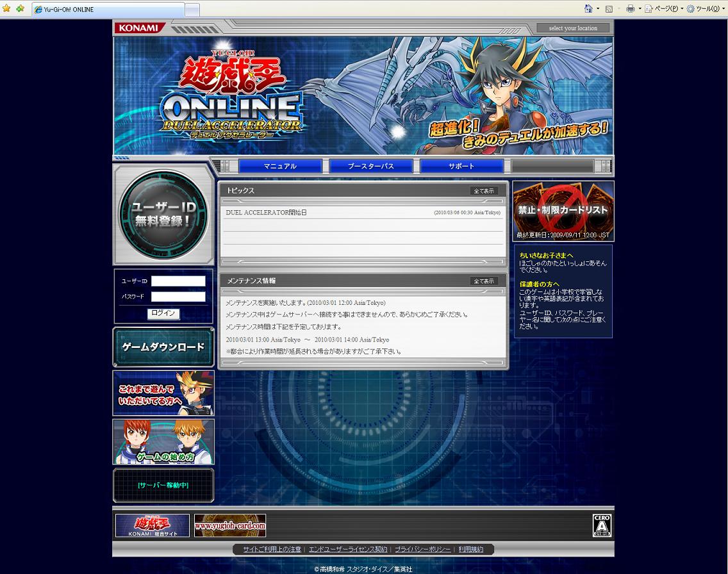728x574 pixels.
Task: Open the マニュアル menu tab
Action: 280,166
